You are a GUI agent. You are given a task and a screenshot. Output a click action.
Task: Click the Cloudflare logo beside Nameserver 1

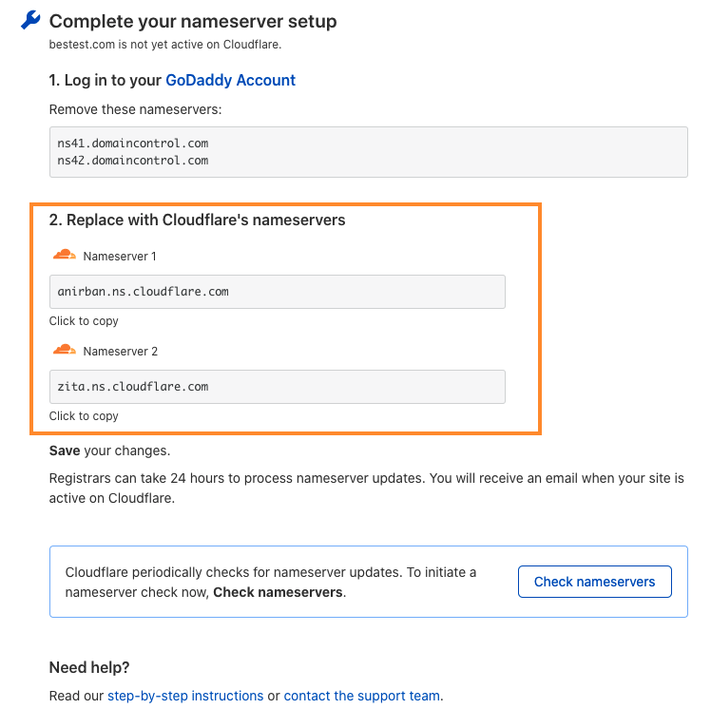[64, 256]
